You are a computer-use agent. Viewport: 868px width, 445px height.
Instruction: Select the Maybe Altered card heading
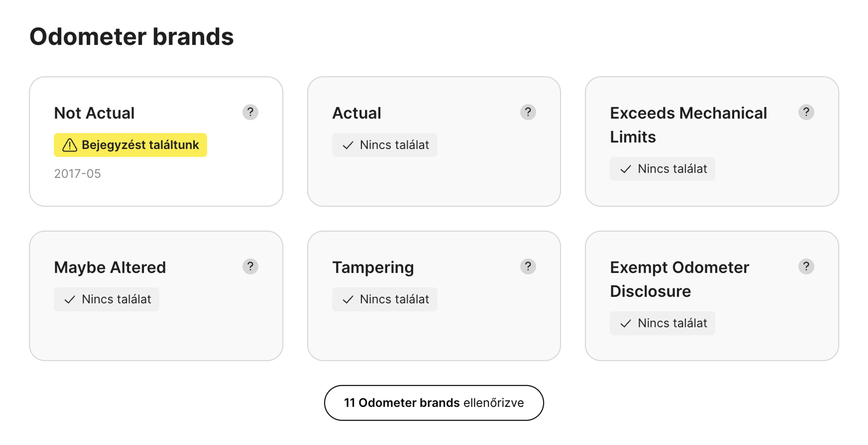(x=110, y=267)
